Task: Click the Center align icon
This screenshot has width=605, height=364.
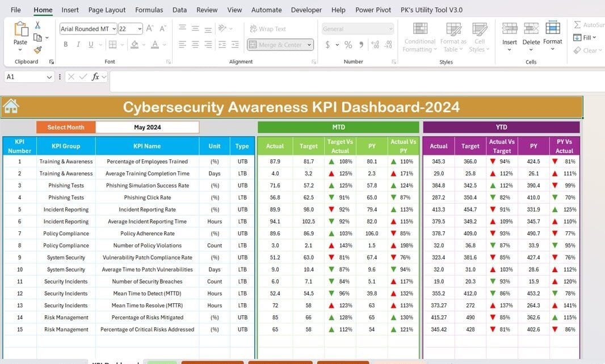Action: pos(195,45)
